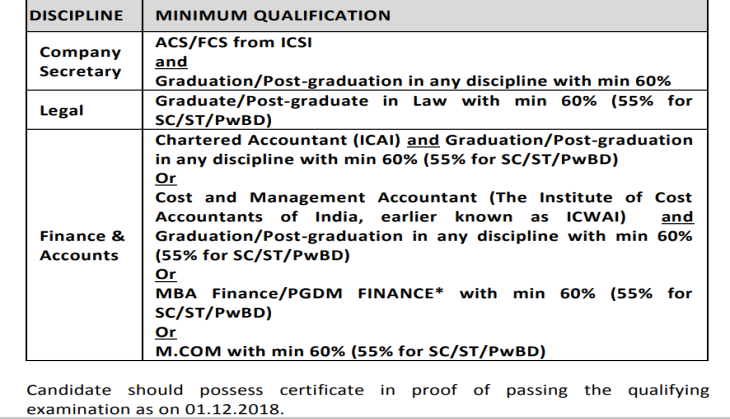
Task: Click the underlined 'and' after ICAI
Action: coord(423,140)
